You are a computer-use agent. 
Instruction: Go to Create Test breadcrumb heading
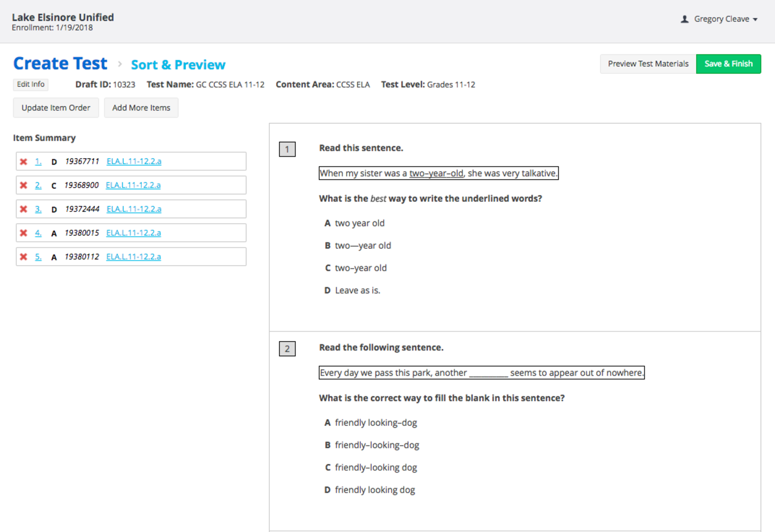pyautogui.click(x=61, y=64)
